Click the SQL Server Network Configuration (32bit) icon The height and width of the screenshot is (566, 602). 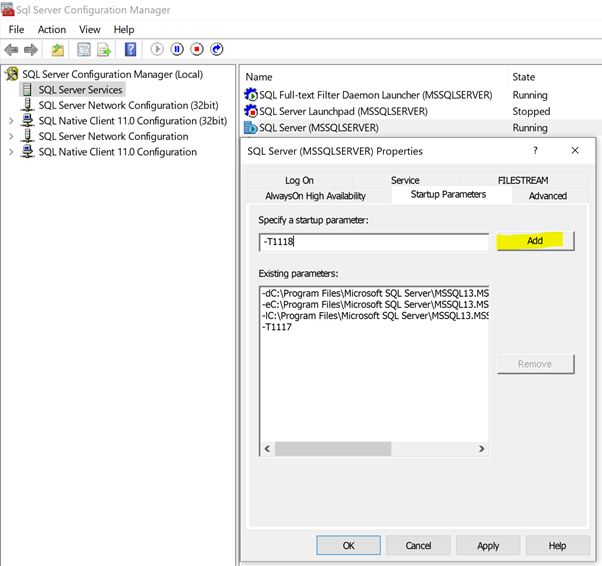[x=27, y=105]
